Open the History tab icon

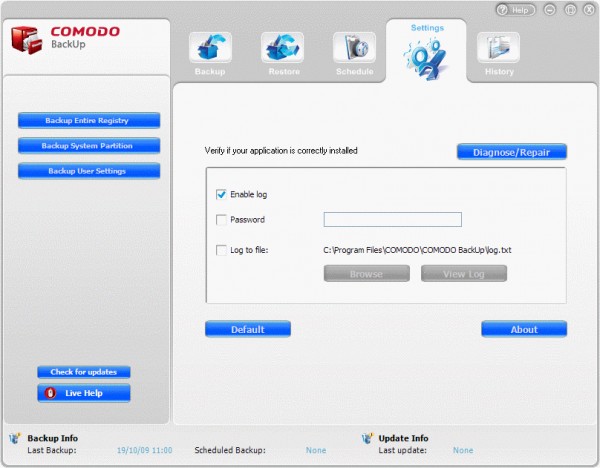498,47
